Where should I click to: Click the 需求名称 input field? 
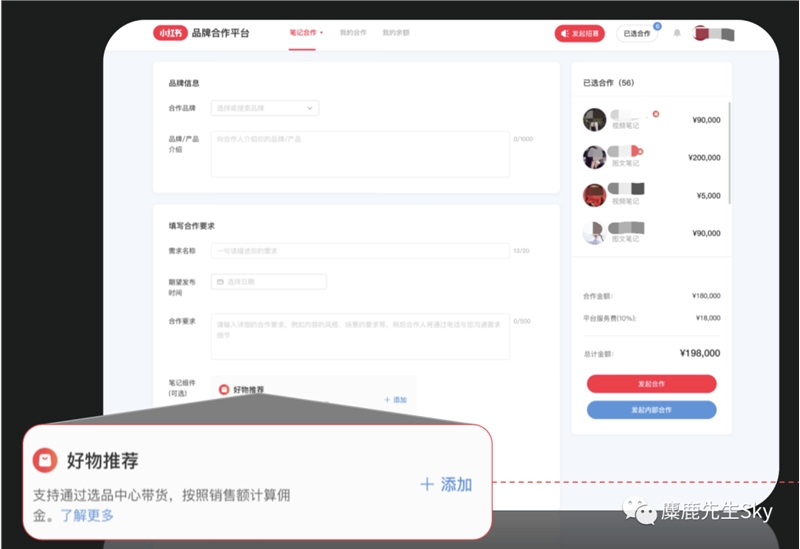coord(360,251)
